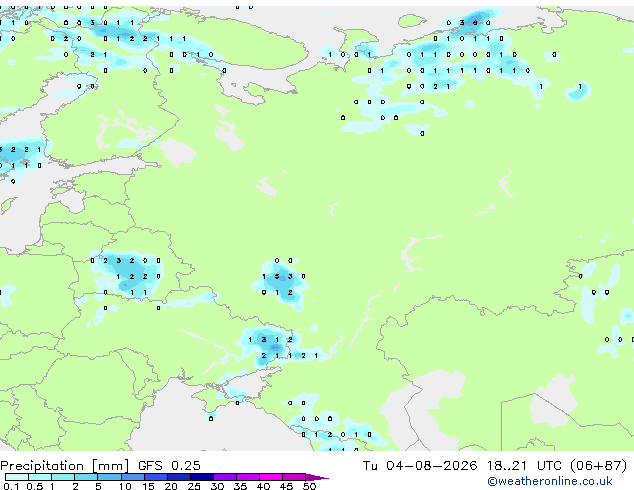Screen dimensions: 634x490
Task: Click the legend label '35'
Action: [240, 486]
